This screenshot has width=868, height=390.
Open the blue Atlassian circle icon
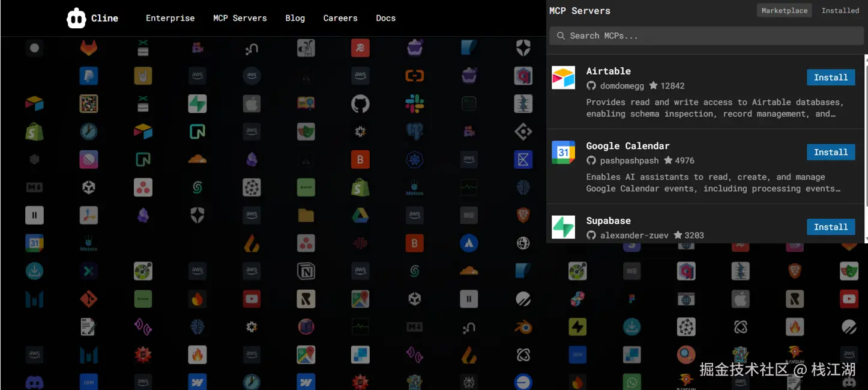(469, 243)
